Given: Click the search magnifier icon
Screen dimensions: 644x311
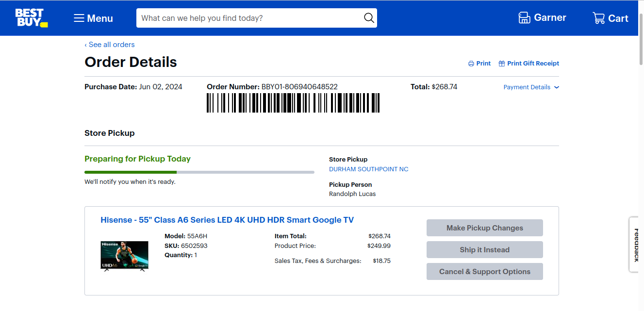Looking at the screenshot, I should coord(369,18).
